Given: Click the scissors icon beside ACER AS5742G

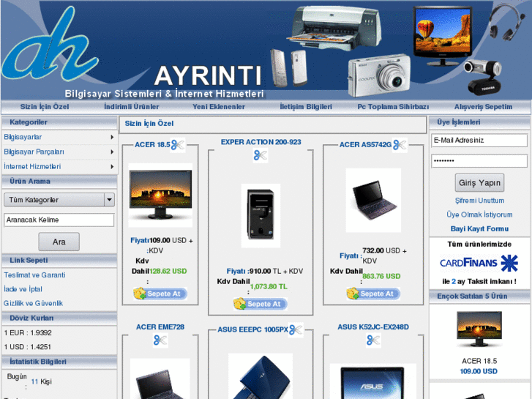Looking at the screenshot, I should coord(400,145).
